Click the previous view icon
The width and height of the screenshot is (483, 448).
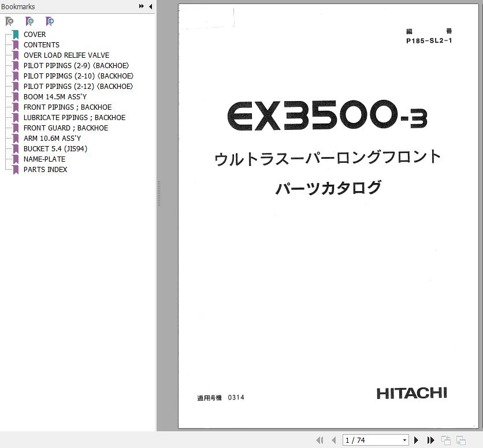click(445, 440)
